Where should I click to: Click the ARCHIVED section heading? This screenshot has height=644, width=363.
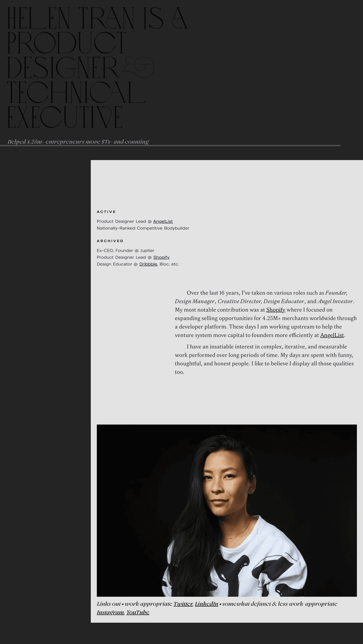coord(110,241)
